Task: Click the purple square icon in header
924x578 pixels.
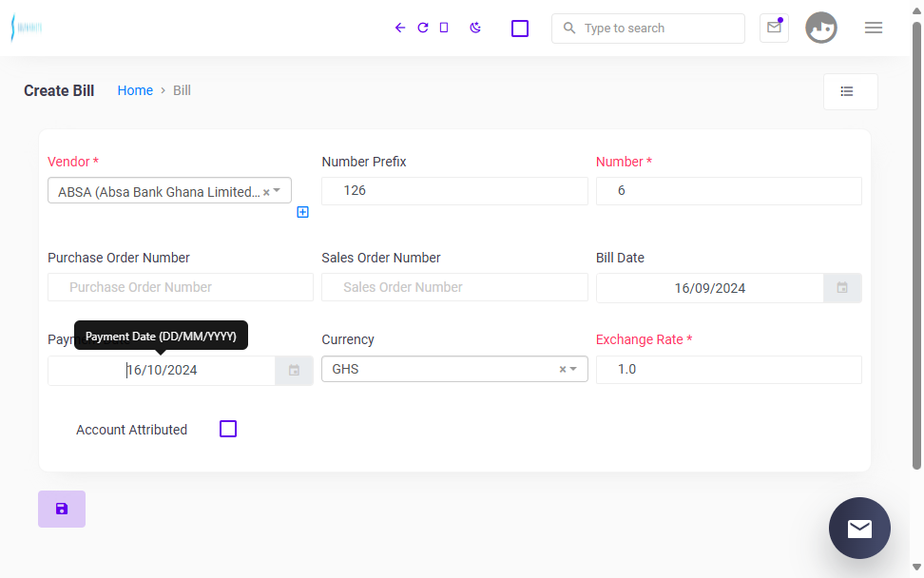Action: pos(520,29)
